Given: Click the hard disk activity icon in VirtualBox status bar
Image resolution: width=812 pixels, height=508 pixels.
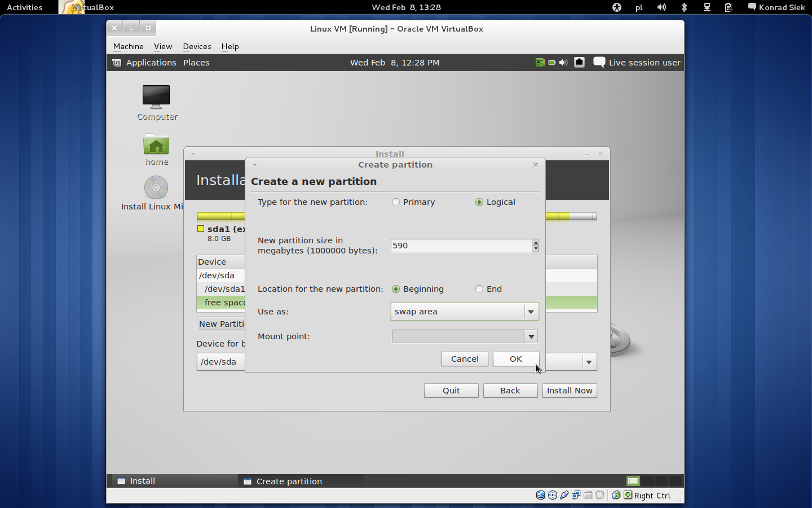Looking at the screenshot, I should [x=540, y=495].
